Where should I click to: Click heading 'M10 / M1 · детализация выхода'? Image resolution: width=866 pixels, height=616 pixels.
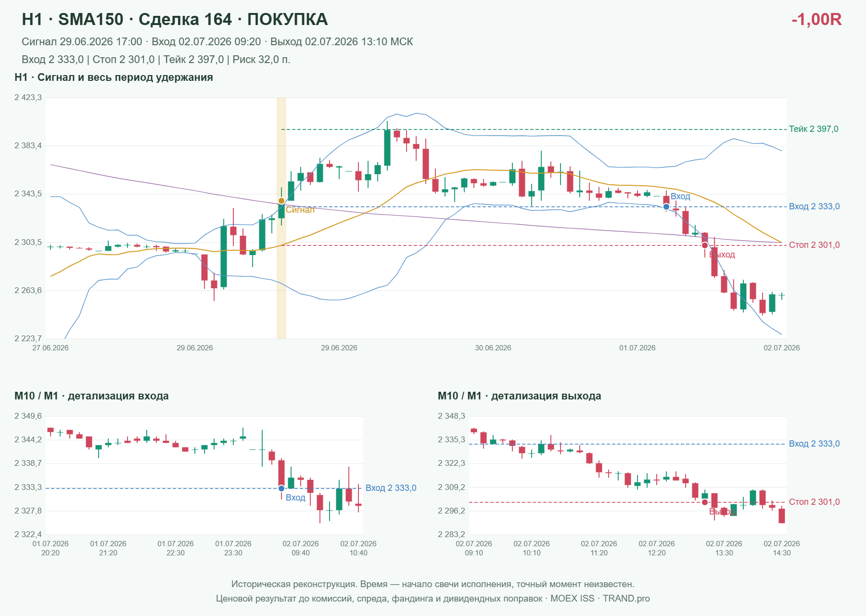click(519, 396)
